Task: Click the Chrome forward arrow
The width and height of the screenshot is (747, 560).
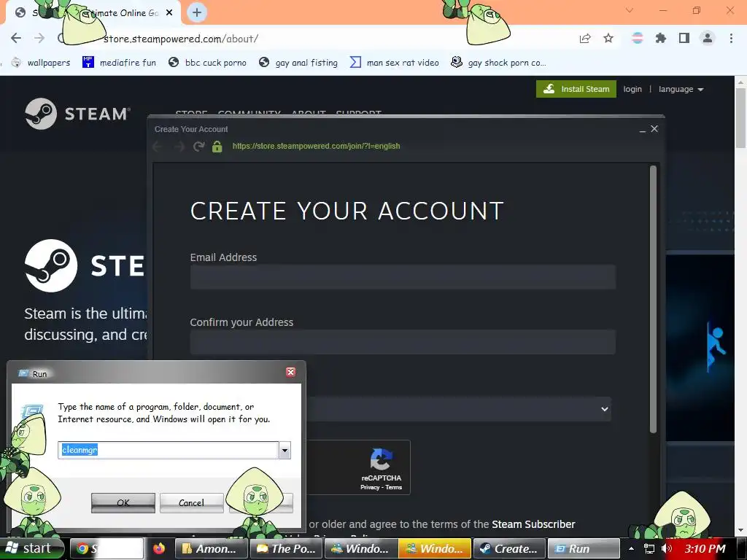Action: [x=39, y=38]
